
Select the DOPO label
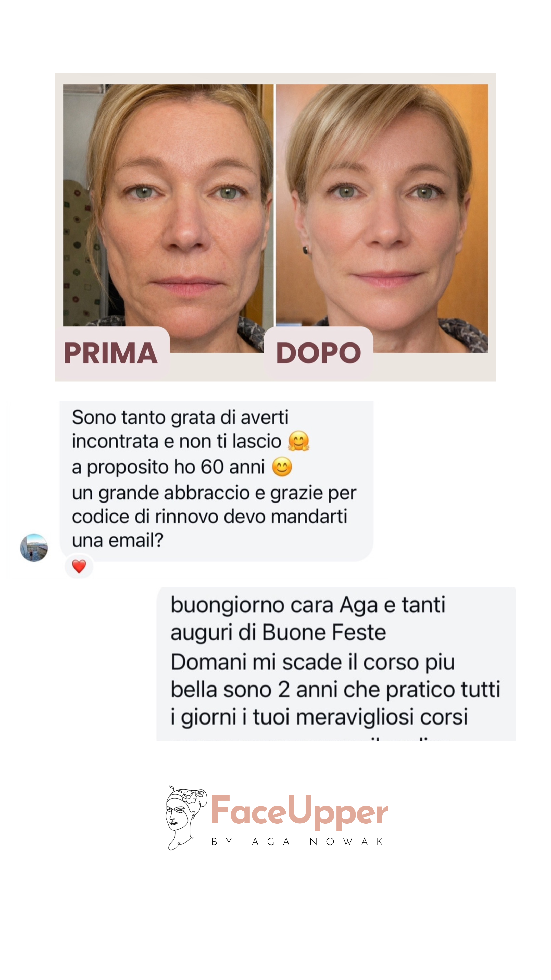click(318, 353)
